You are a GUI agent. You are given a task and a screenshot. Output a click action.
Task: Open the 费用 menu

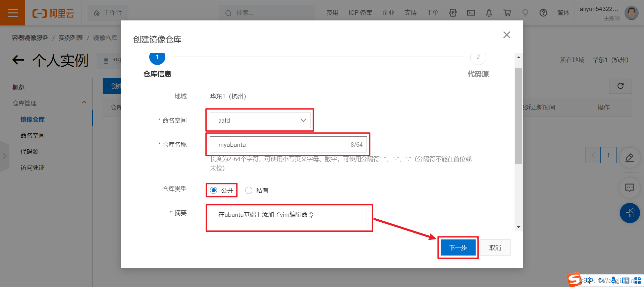click(x=332, y=13)
